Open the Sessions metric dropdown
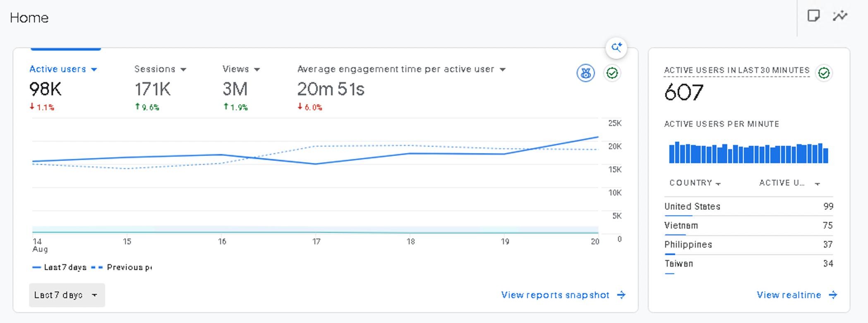 click(160, 69)
